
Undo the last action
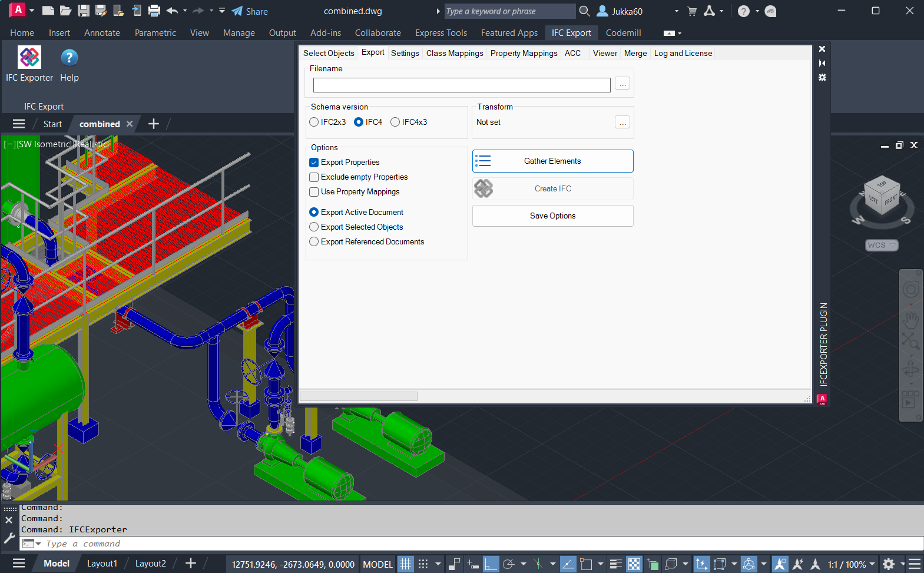172,11
